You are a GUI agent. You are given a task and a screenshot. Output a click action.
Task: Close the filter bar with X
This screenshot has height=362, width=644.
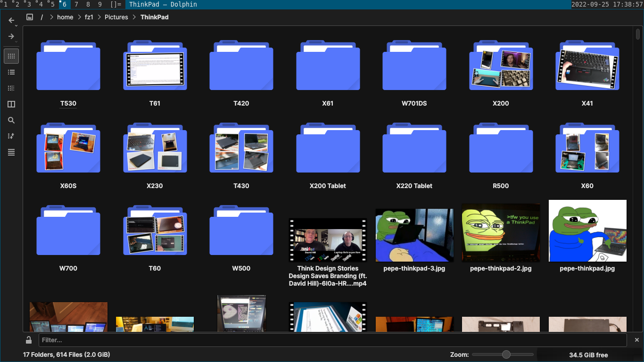[x=636, y=340]
